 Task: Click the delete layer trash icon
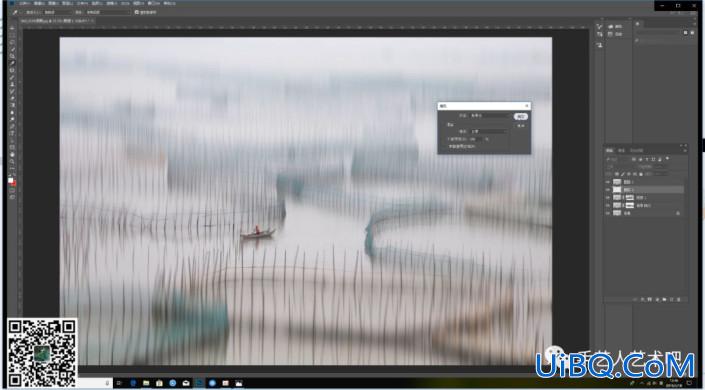(x=678, y=299)
